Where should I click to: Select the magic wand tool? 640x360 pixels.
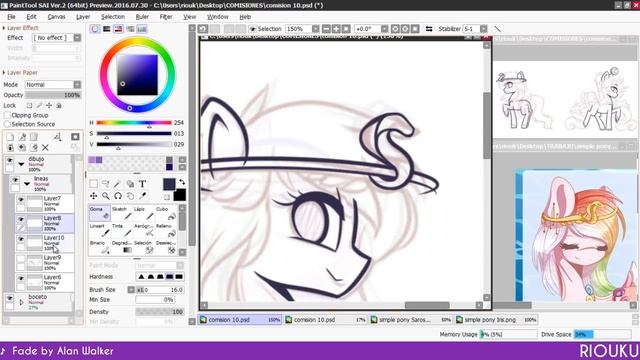pyautogui.click(x=118, y=184)
